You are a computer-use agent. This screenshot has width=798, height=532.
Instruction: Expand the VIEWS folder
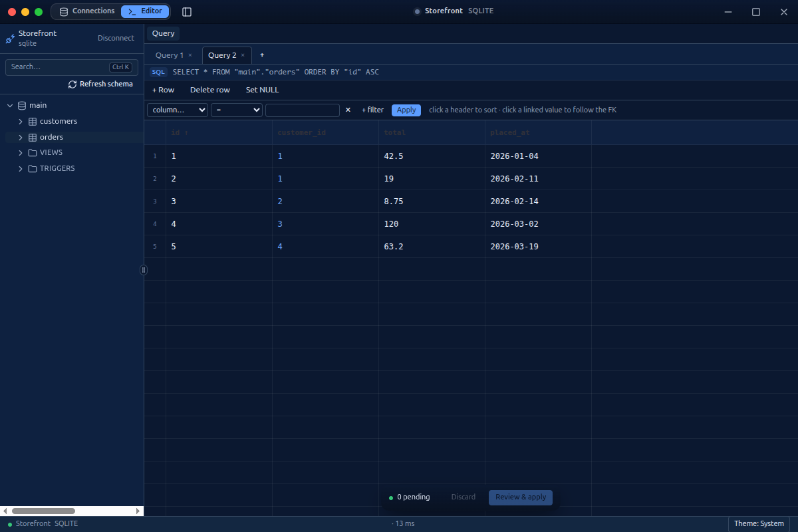pos(21,153)
